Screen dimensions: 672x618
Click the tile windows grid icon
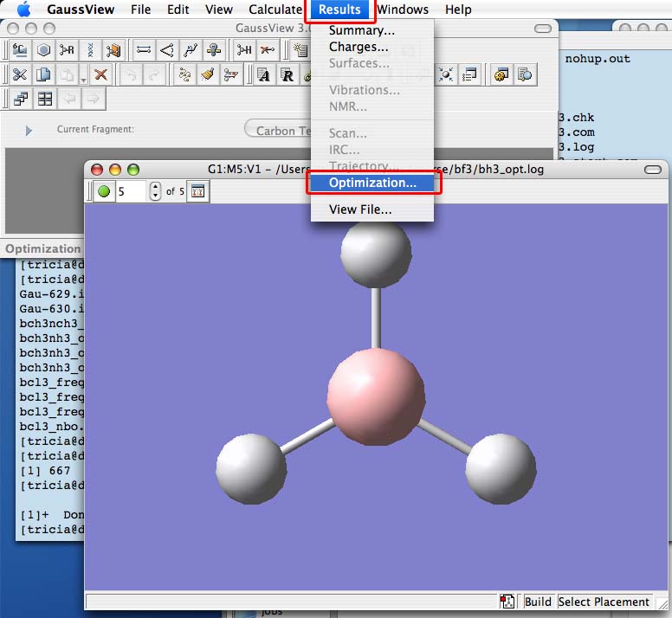[x=43, y=99]
